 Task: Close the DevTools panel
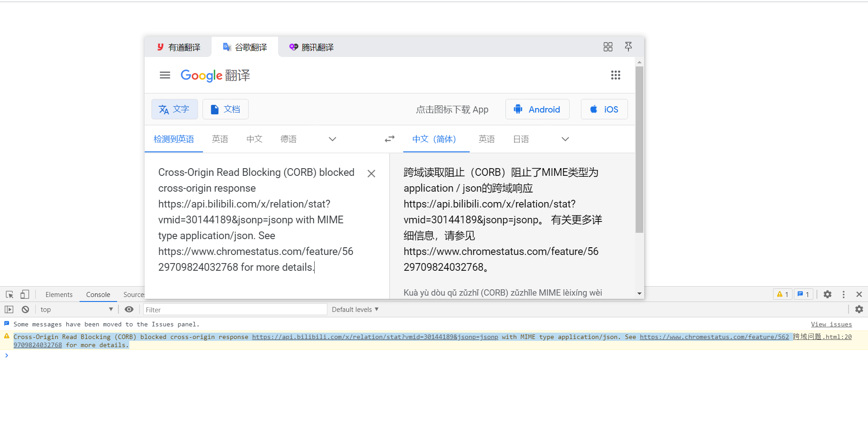point(859,294)
